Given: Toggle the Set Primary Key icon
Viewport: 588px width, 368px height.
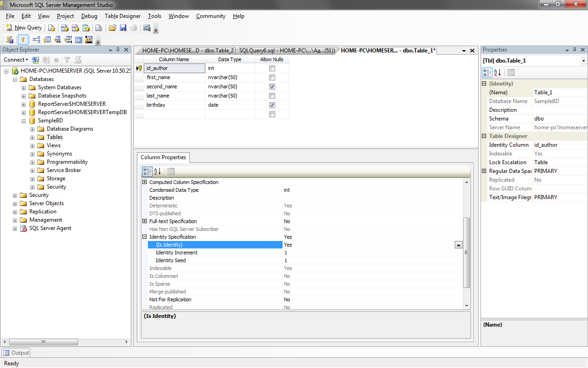Looking at the screenshot, I should (x=23, y=40).
